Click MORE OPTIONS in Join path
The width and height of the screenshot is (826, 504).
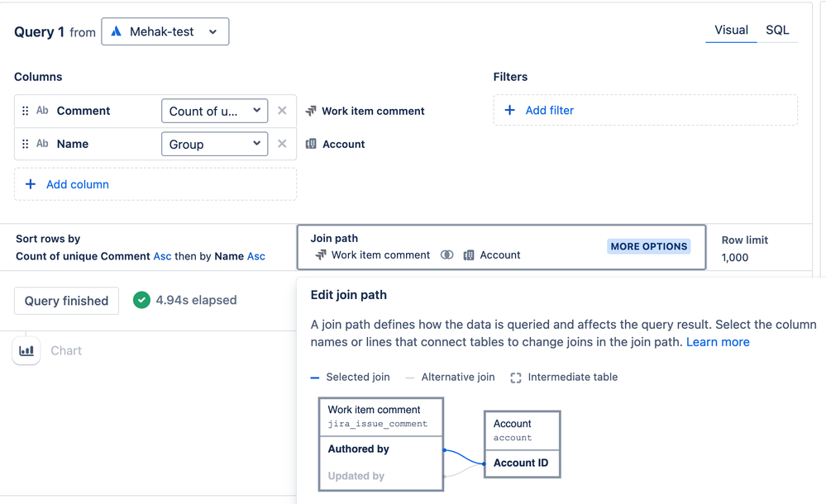(x=648, y=246)
